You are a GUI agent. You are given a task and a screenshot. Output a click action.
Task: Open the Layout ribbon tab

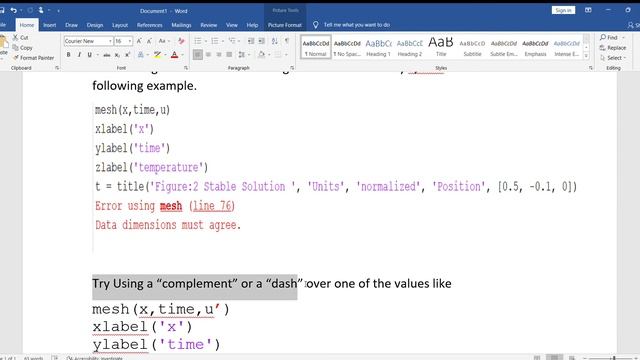pos(120,25)
